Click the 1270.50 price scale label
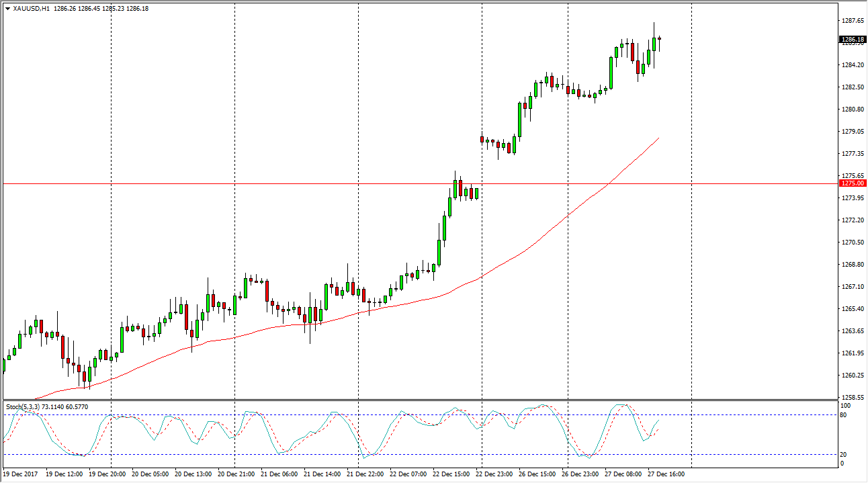Viewport: 868px width, 483px height. [x=852, y=243]
